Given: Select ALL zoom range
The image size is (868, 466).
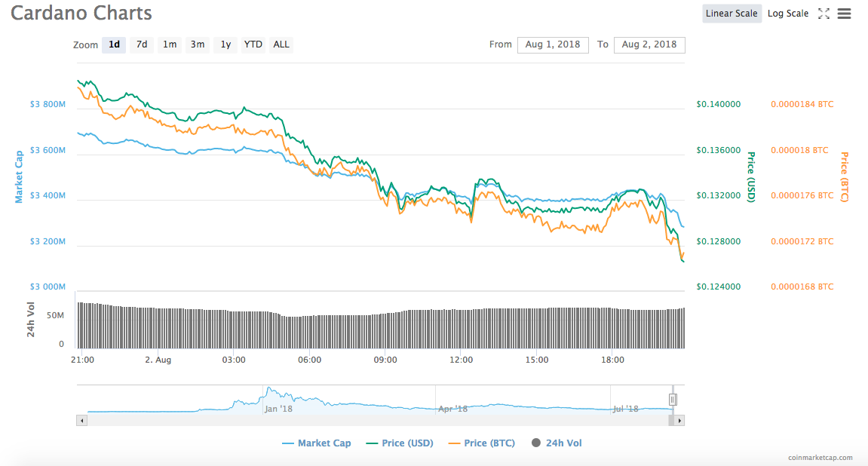Looking at the screenshot, I should click(281, 44).
